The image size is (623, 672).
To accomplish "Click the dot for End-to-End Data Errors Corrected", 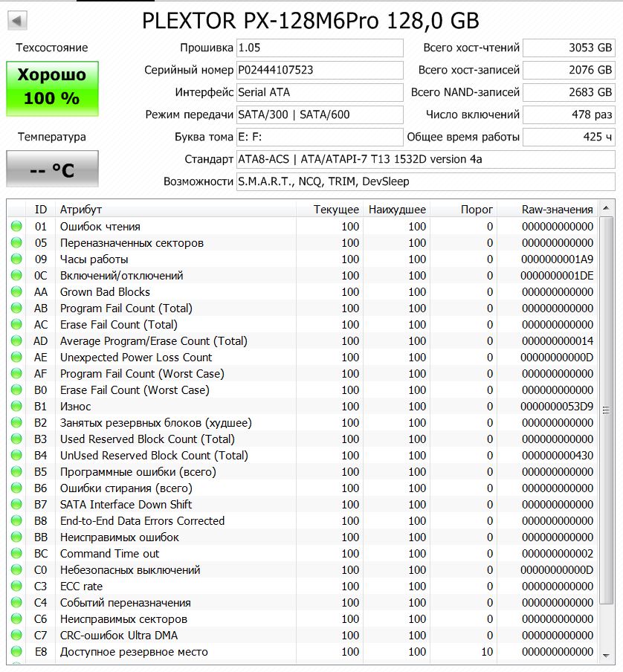I will (16, 520).
